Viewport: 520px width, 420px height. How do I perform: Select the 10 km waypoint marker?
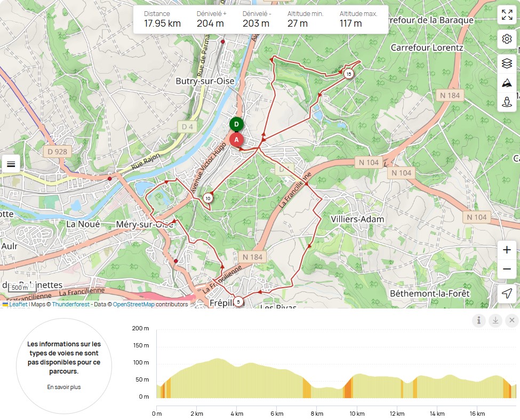click(x=207, y=199)
